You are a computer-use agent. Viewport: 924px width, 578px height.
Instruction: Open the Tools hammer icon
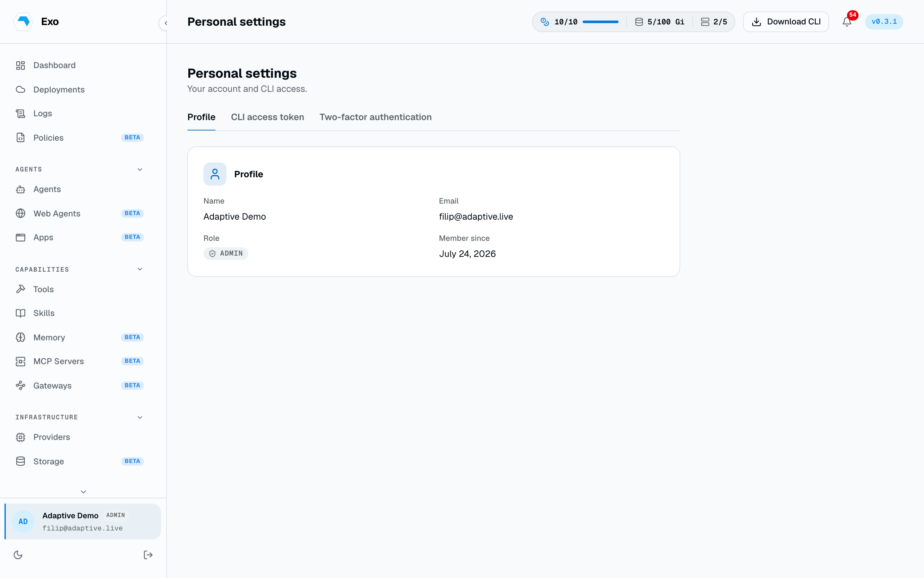(x=21, y=289)
